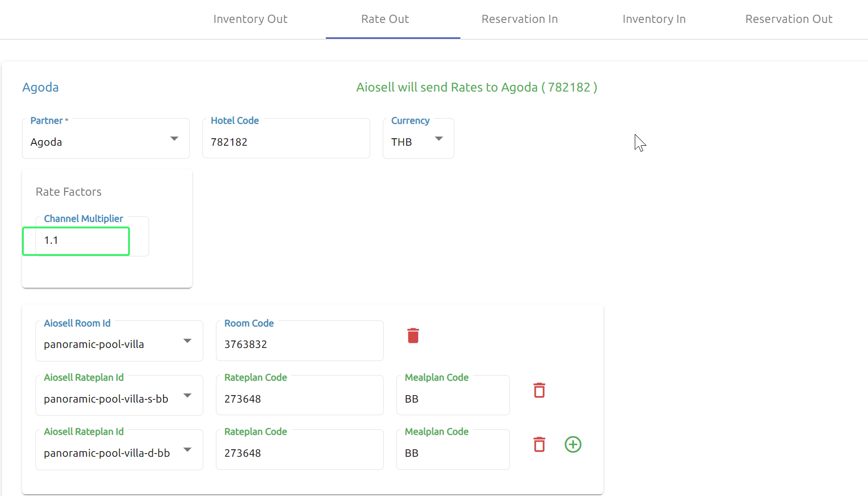Screen dimensions: 868x496
Task: Go to the Inventory In tab
Action: (x=654, y=19)
